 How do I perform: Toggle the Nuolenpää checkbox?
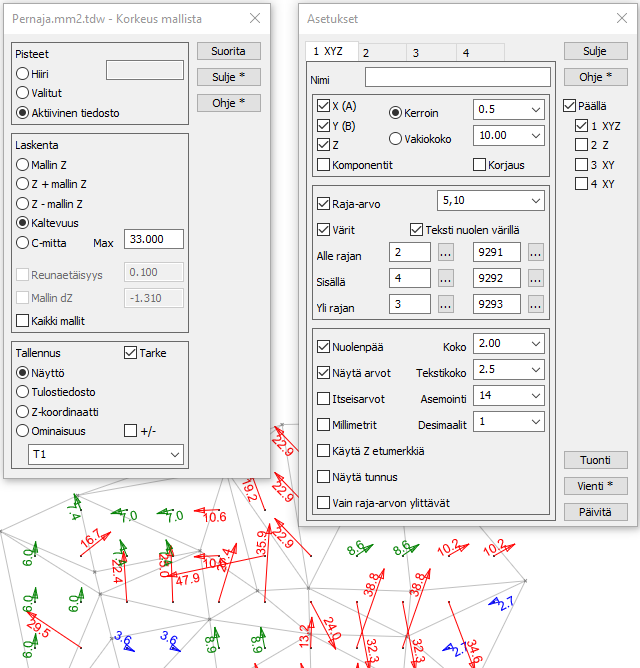coord(323,347)
